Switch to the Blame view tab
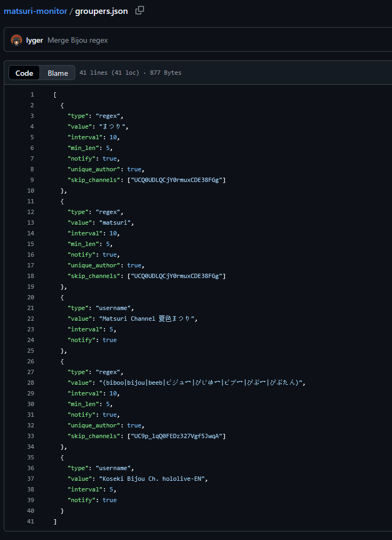 pos(58,73)
